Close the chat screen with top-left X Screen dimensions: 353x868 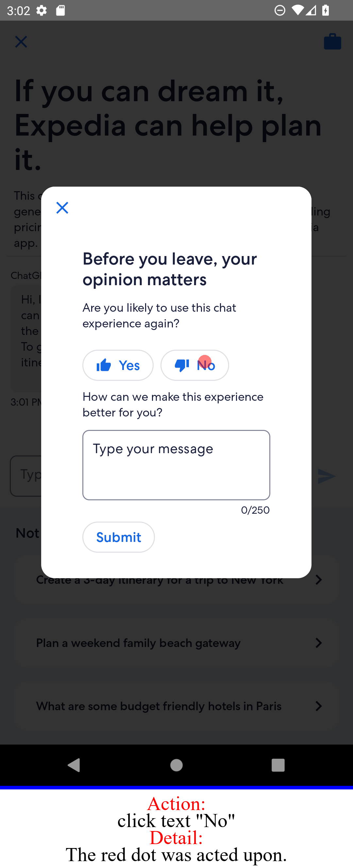pos(21,42)
